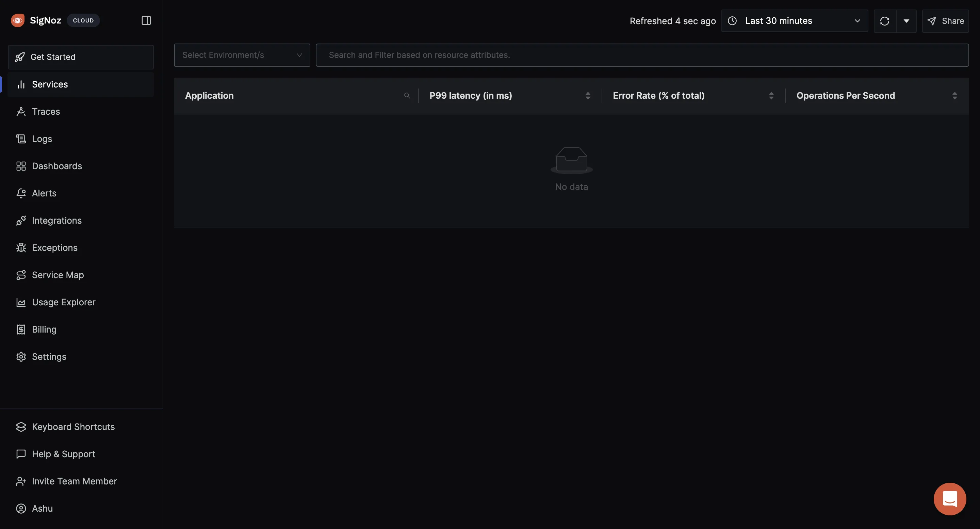Sort by Error Rate column arrows
This screenshot has width=980, height=529.
(x=771, y=96)
